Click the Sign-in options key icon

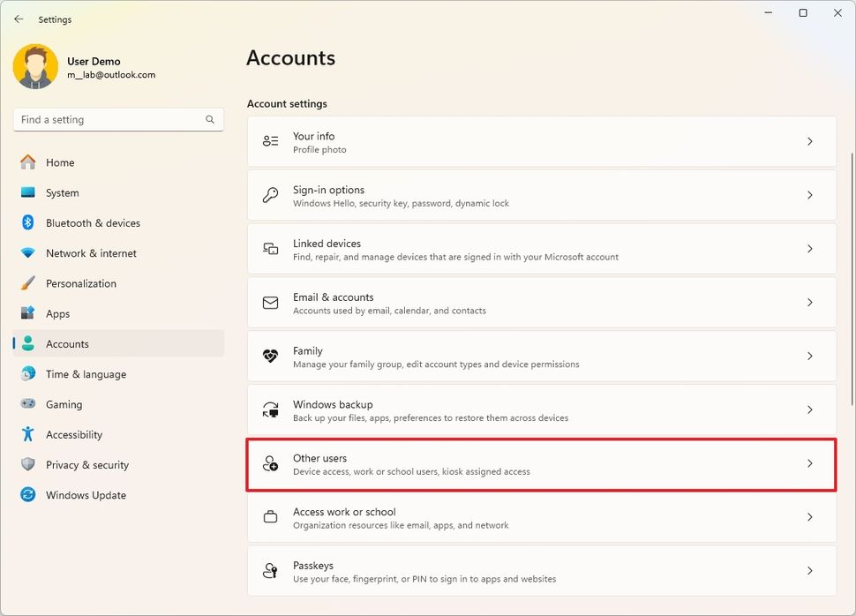(270, 194)
